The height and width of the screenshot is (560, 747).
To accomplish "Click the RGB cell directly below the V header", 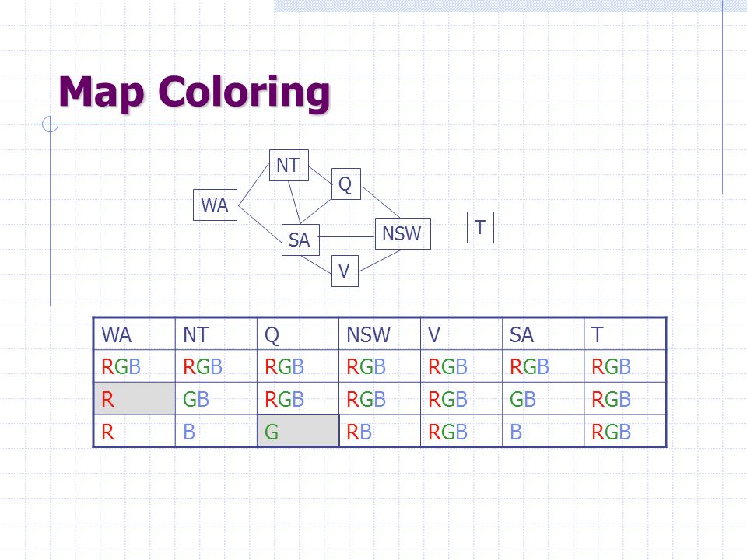I will (x=461, y=366).
